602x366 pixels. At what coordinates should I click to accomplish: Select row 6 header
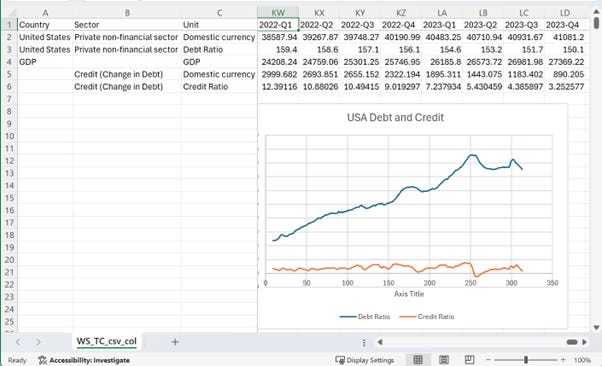10,87
